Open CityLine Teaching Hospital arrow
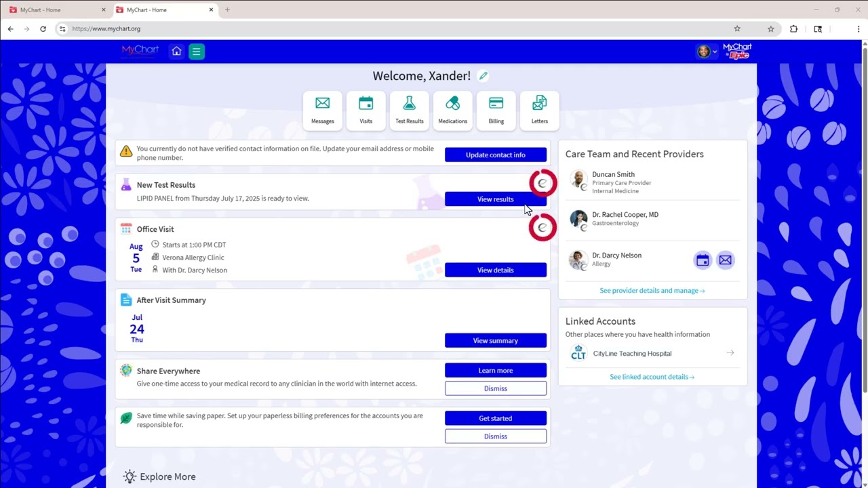The image size is (868, 488). (730, 353)
